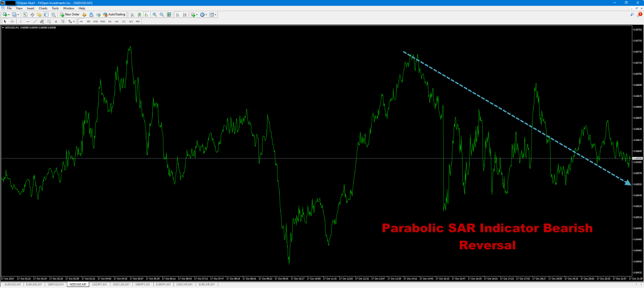Select the Cursor arrow tool

point(5,21)
